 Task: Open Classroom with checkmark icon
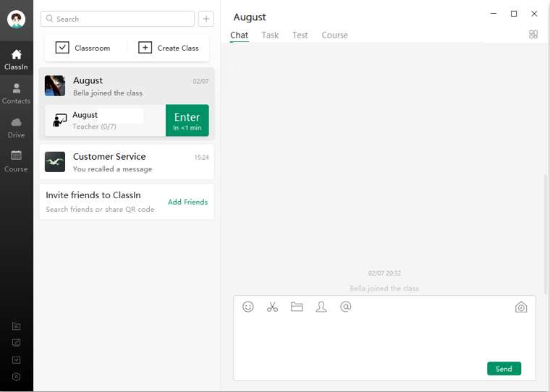pos(82,48)
